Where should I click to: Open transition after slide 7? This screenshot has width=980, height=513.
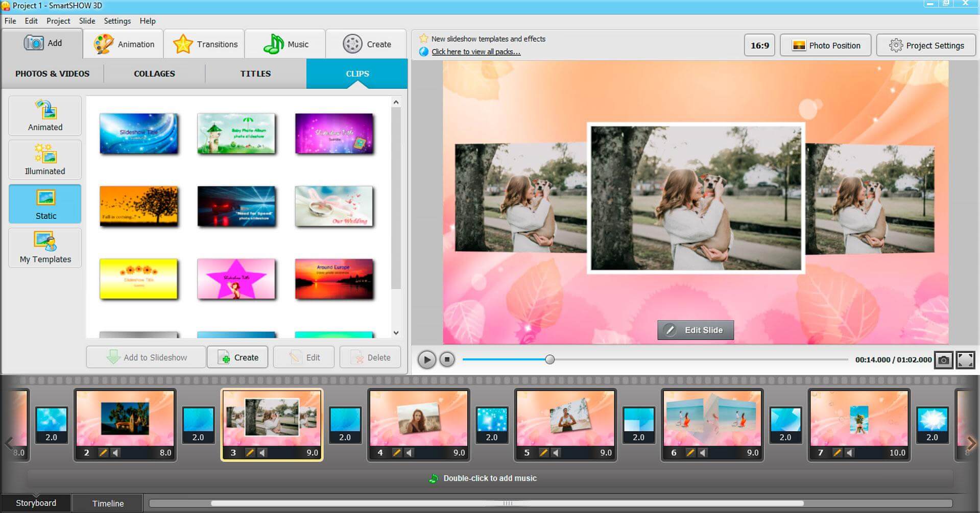933,425
